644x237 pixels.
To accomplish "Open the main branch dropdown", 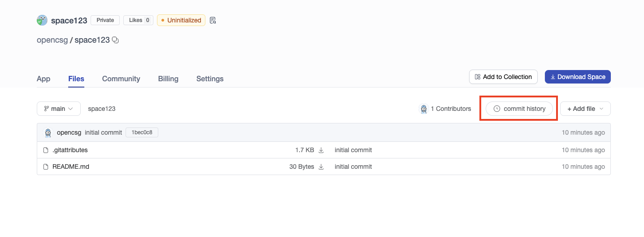I will [59, 109].
